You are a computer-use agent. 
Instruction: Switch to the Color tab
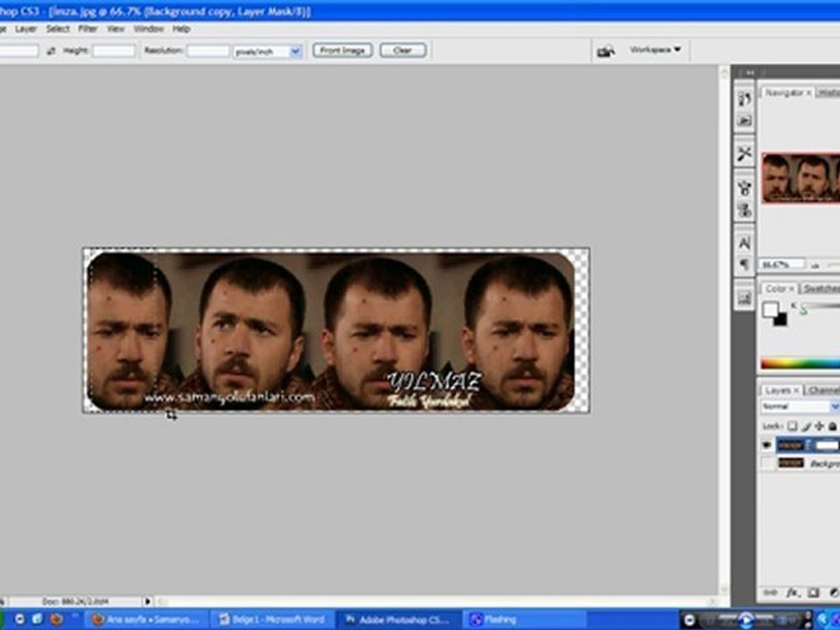(775, 289)
